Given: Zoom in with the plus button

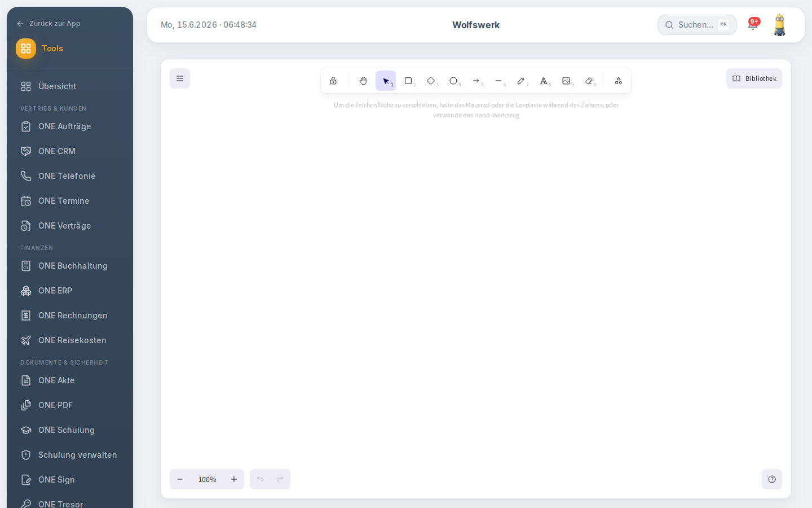Looking at the screenshot, I should [x=234, y=479].
